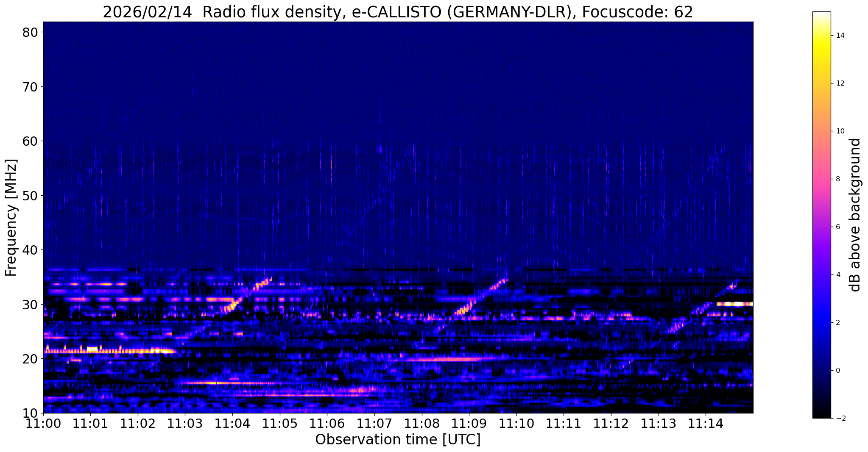Image resolution: width=868 pixels, height=452 pixels.
Task: Click the 11:13 time tick label
Action: coord(659,423)
